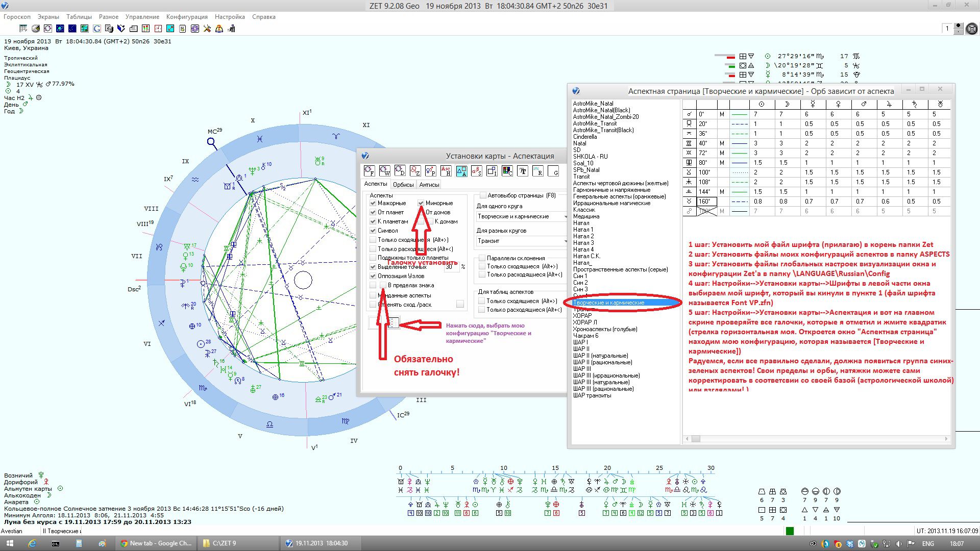980x551 pixels.
Task: Toggle the Выделение точных checkbox
Action: (x=373, y=267)
